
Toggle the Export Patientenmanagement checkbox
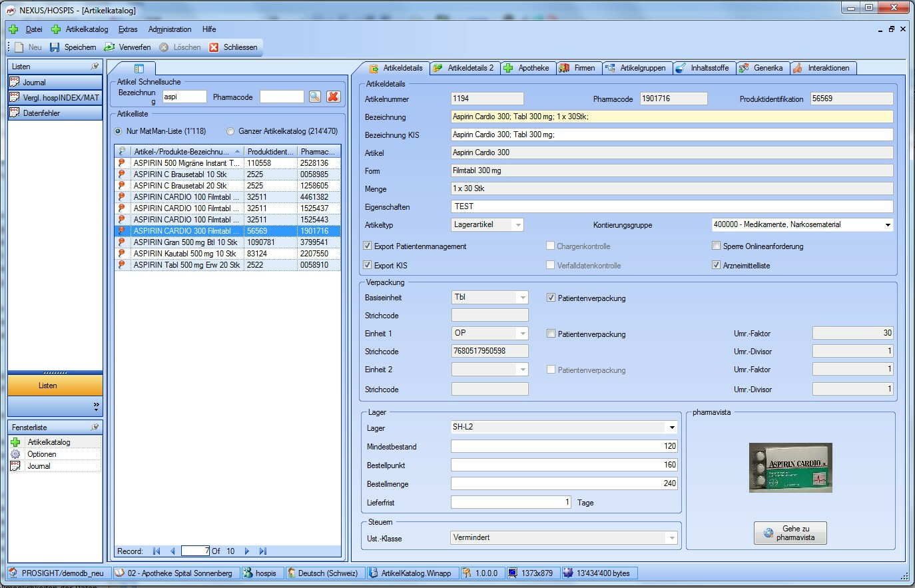367,246
